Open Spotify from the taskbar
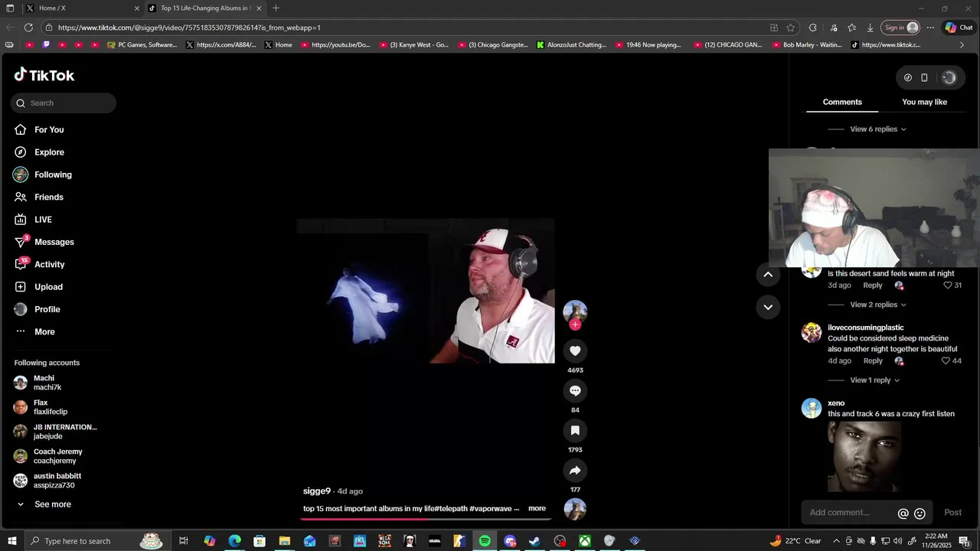 pyautogui.click(x=485, y=541)
